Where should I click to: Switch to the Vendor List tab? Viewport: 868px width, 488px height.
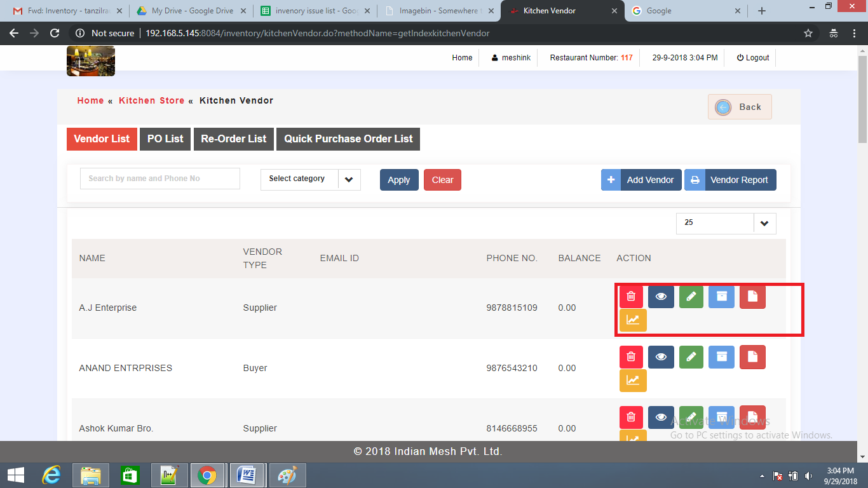102,139
